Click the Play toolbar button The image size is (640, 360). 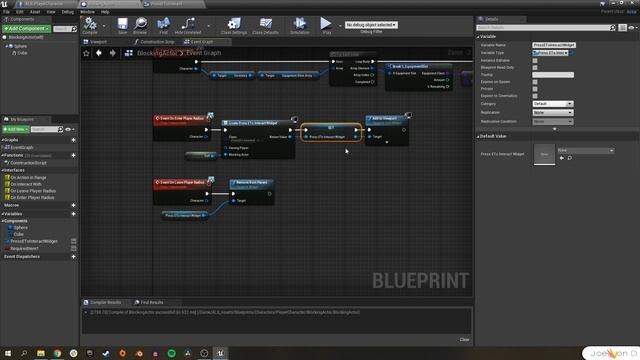(x=326, y=25)
